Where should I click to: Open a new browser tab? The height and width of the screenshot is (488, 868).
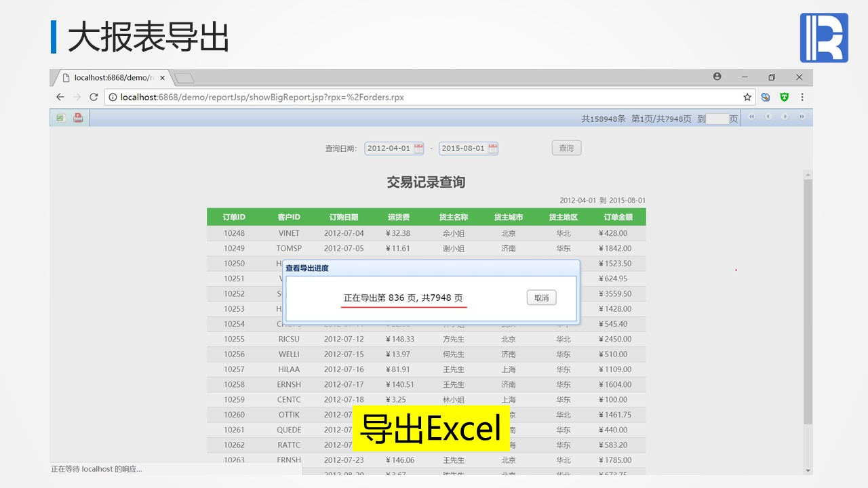point(184,78)
